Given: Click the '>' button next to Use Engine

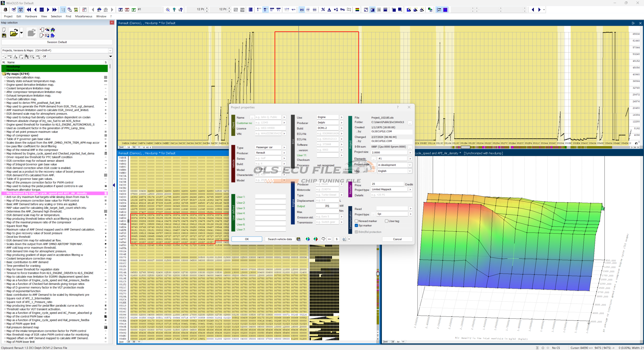Looking at the screenshot, I should pyautogui.click(x=341, y=117).
